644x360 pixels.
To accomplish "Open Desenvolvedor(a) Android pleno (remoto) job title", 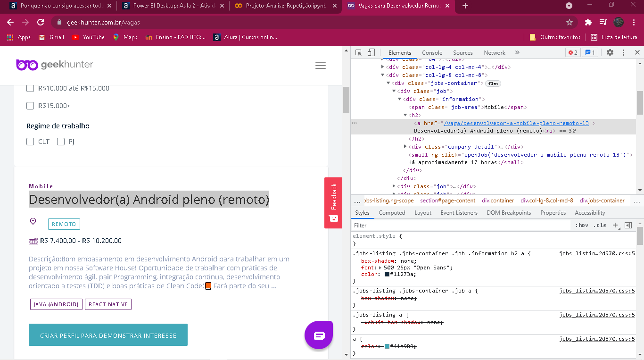I will [x=149, y=200].
